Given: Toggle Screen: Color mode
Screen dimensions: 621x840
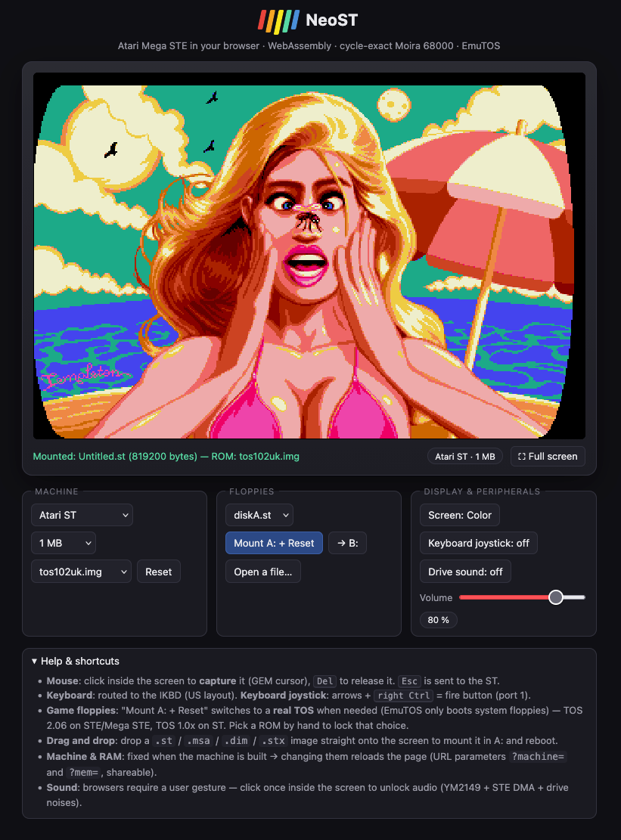Looking at the screenshot, I should 460,515.
